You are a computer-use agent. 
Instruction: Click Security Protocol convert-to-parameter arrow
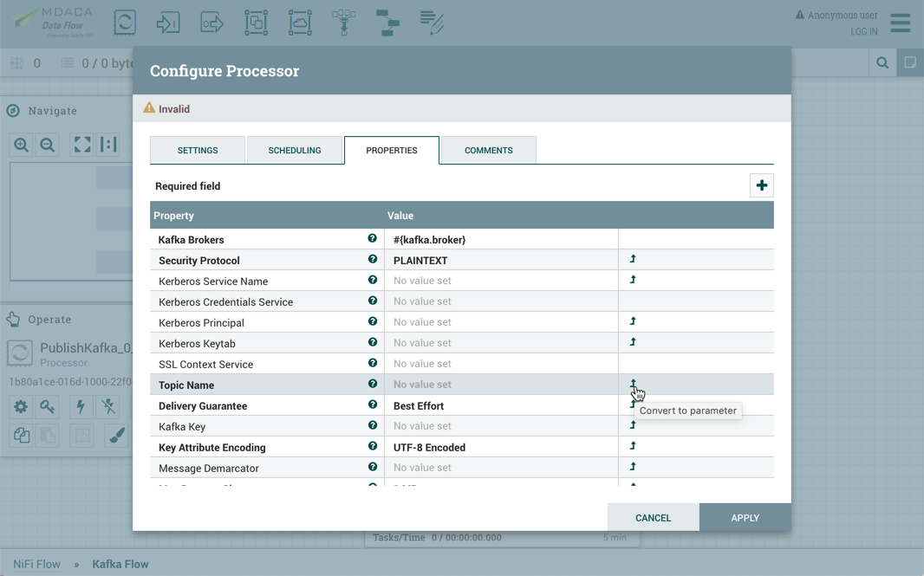[x=633, y=259]
